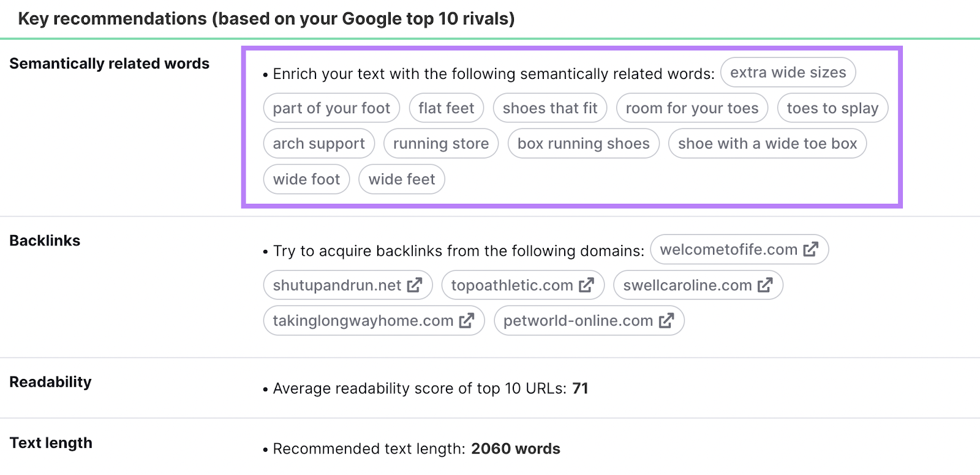Click the "box running shoes" keyword

click(583, 143)
